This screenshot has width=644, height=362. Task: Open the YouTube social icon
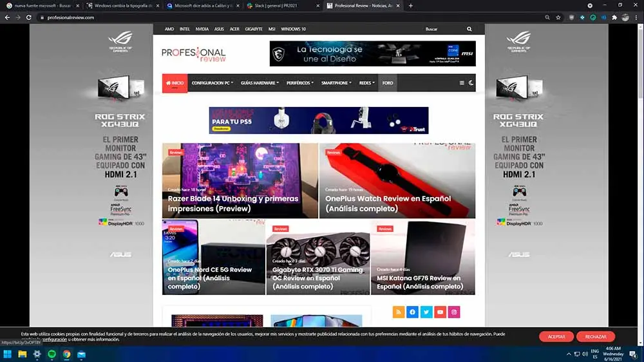(440, 312)
